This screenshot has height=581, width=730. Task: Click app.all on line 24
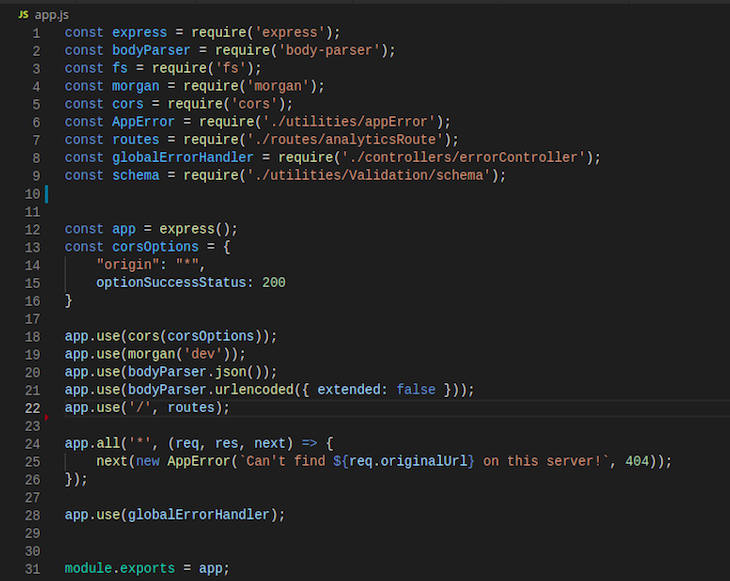[92, 443]
